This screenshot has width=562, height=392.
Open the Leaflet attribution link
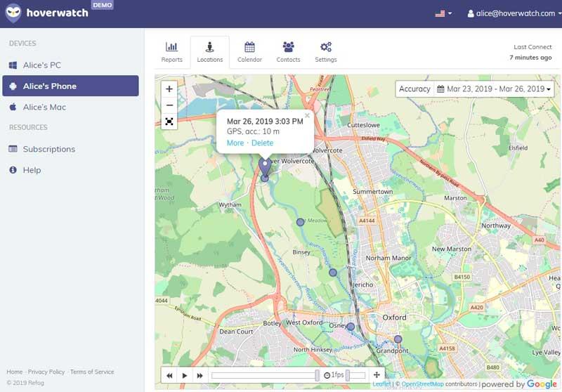point(381,384)
